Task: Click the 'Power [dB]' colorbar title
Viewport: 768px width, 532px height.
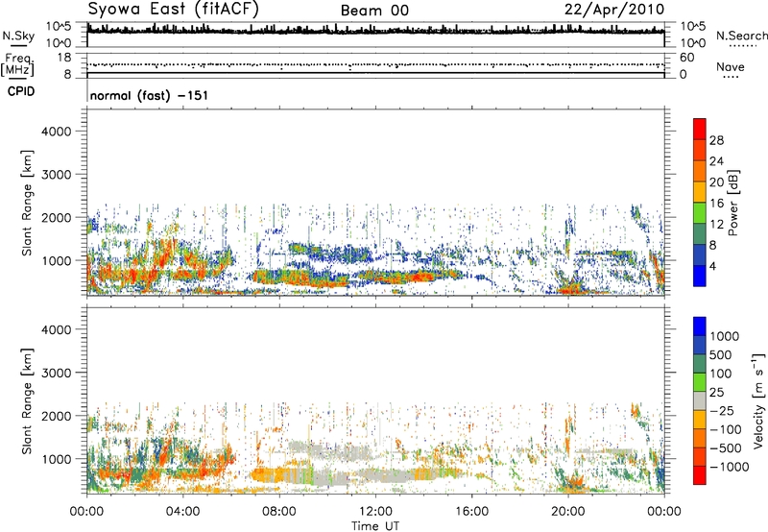Action: point(732,203)
